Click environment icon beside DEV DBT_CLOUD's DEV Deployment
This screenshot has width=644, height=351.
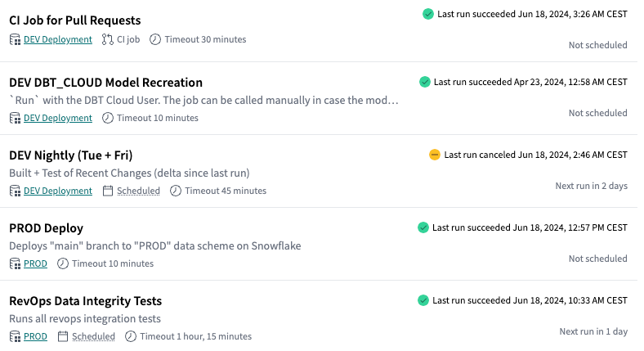(15, 118)
